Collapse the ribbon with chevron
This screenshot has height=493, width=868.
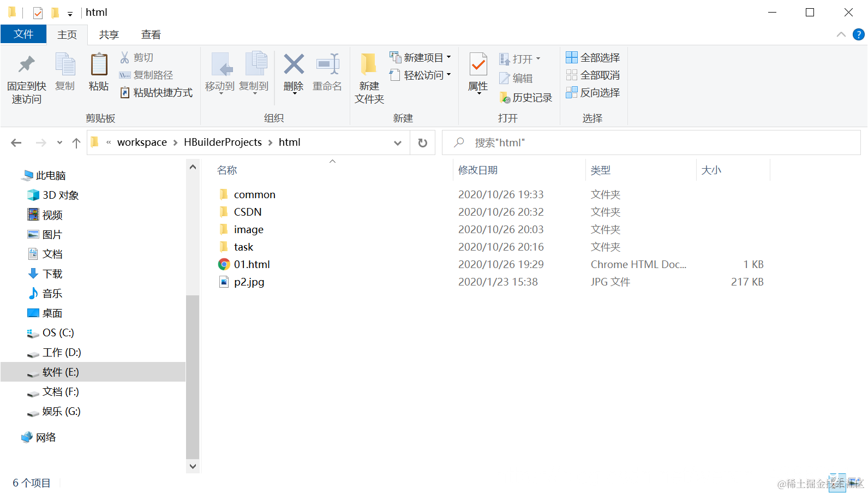[841, 34]
